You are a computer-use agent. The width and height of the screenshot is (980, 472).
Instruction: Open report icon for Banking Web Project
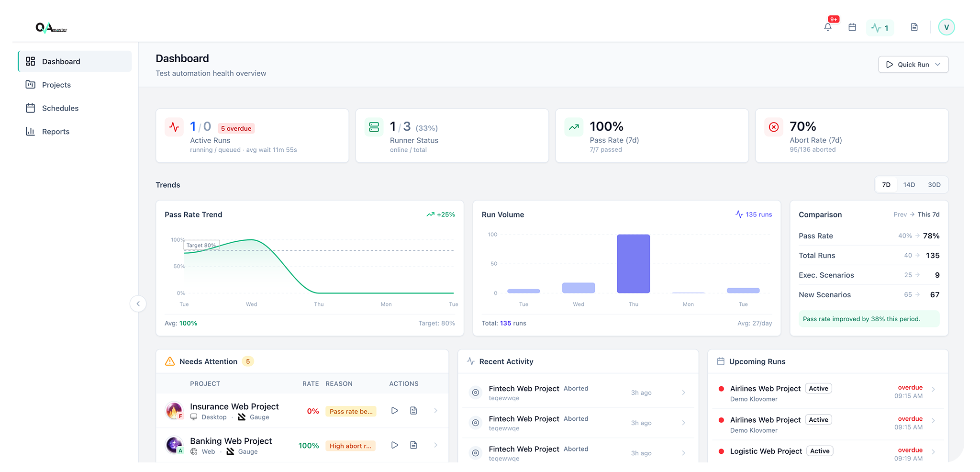pos(413,445)
